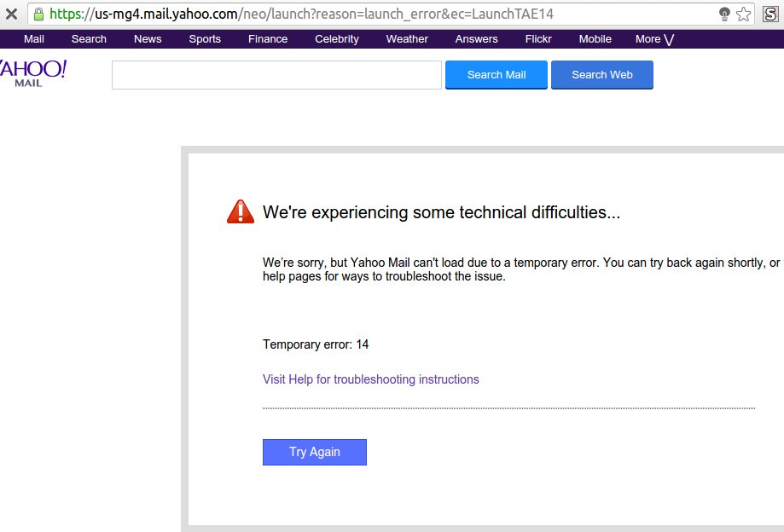This screenshot has width=784, height=532.
Task: Open News from the navigation bar
Action: tap(148, 39)
